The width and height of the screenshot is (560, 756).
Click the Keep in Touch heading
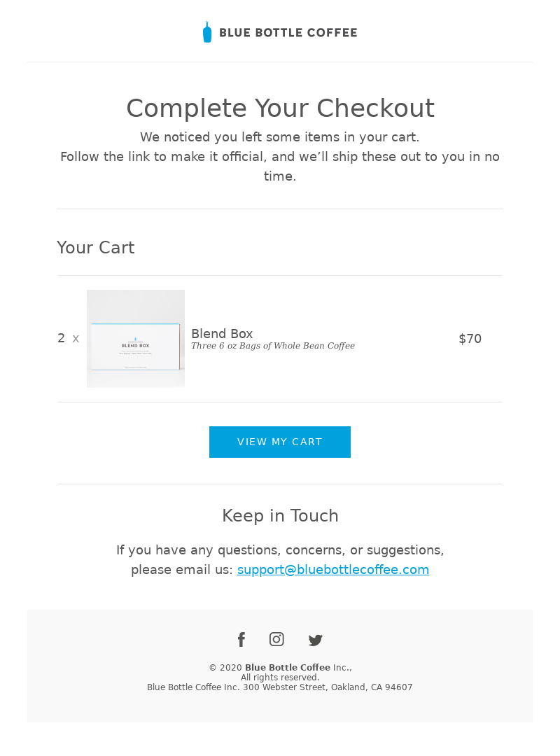click(x=280, y=515)
